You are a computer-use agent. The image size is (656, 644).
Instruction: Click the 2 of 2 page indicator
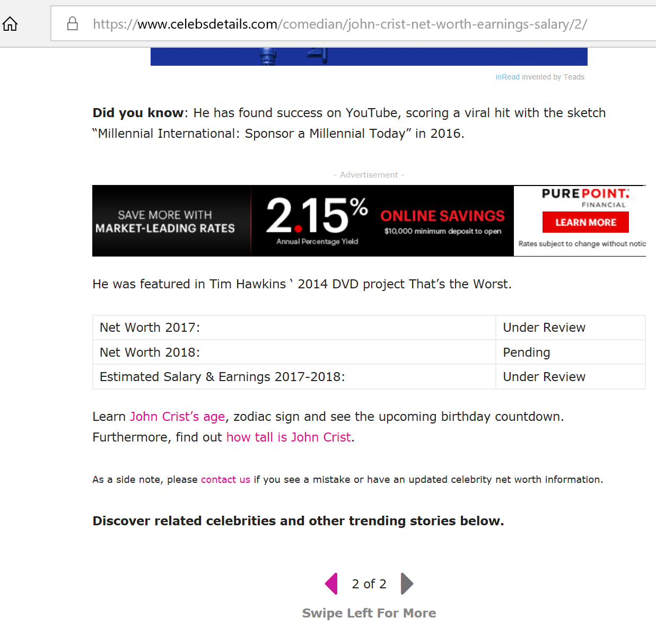tap(369, 584)
